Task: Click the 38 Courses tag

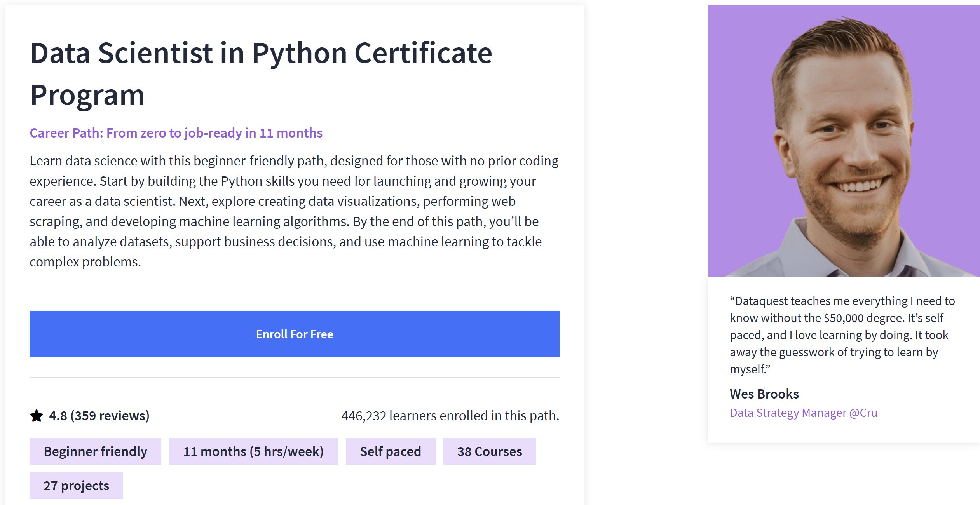Action: point(490,451)
